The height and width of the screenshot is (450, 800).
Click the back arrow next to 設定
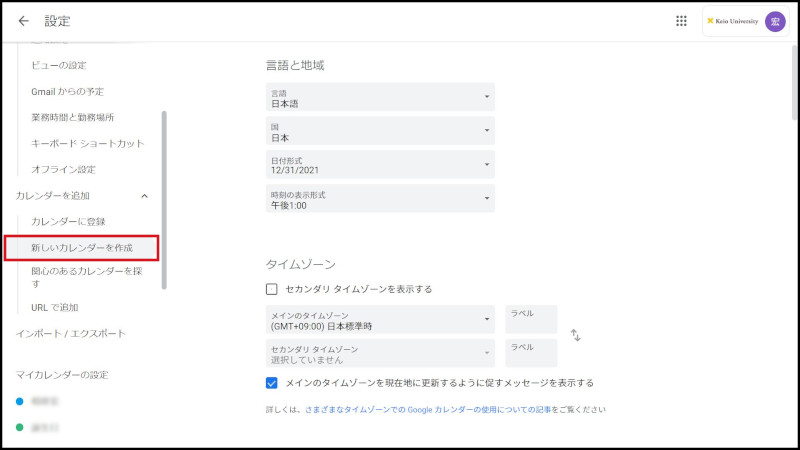click(24, 21)
